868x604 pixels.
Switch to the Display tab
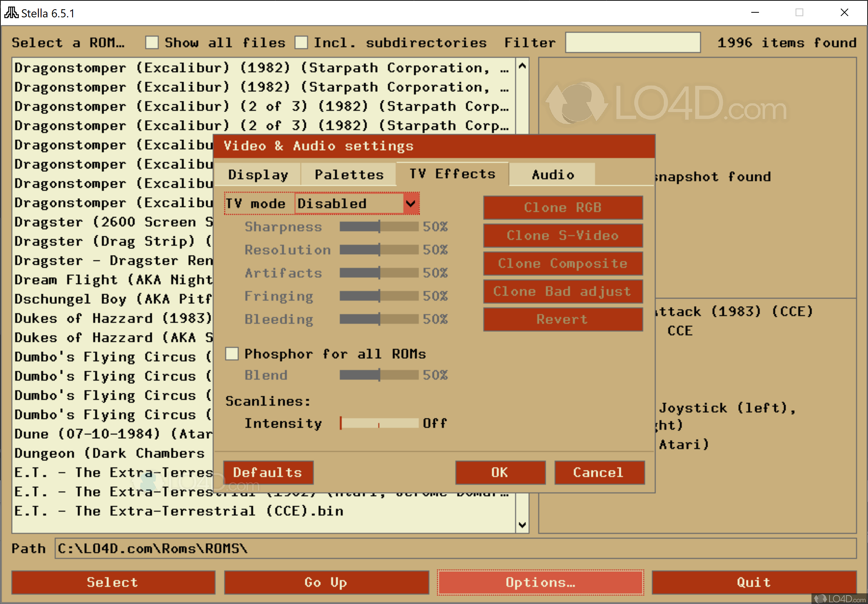click(258, 175)
